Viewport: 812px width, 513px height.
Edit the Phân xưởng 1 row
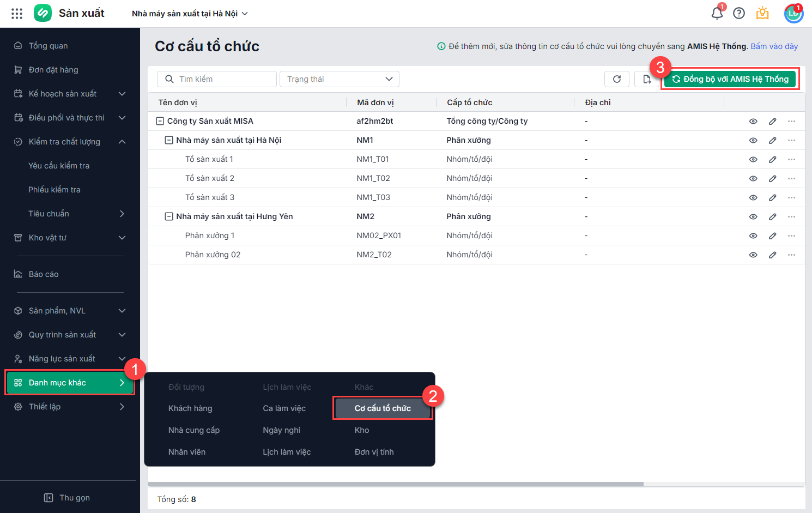pos(773,236)
